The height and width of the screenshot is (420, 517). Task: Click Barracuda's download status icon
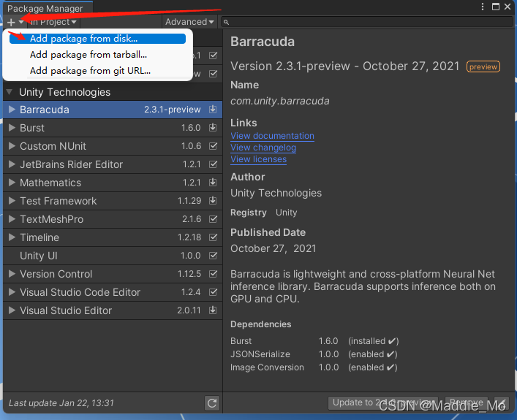(213, 110)
